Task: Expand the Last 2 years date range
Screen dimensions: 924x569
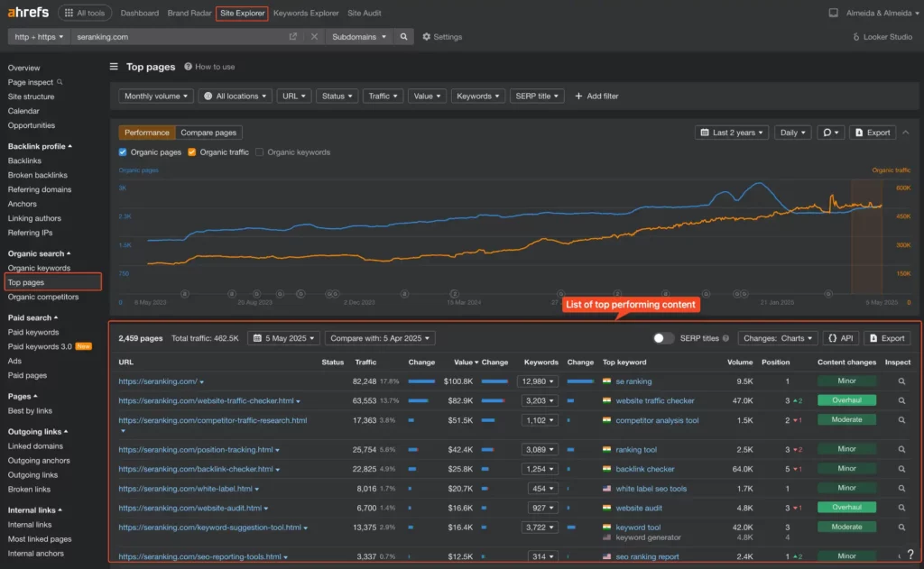Action: click(730, 133)
